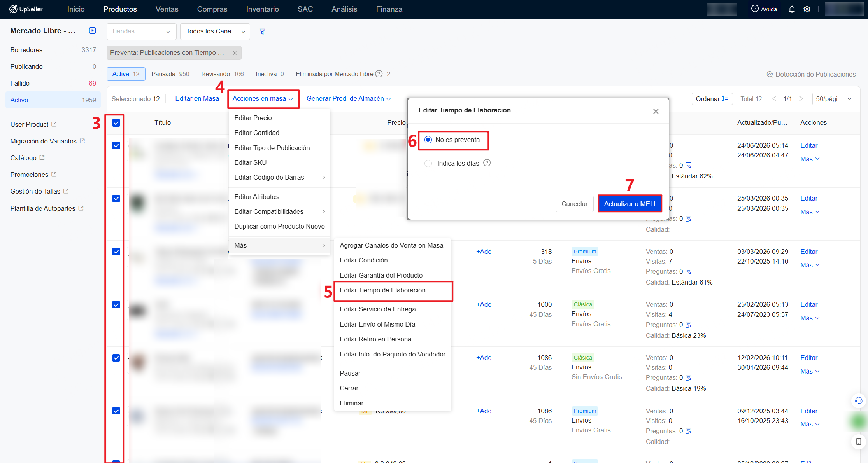Go to the previous page arrow
The width and height of the screenshot is (868, 463).
tap(774, 99)
